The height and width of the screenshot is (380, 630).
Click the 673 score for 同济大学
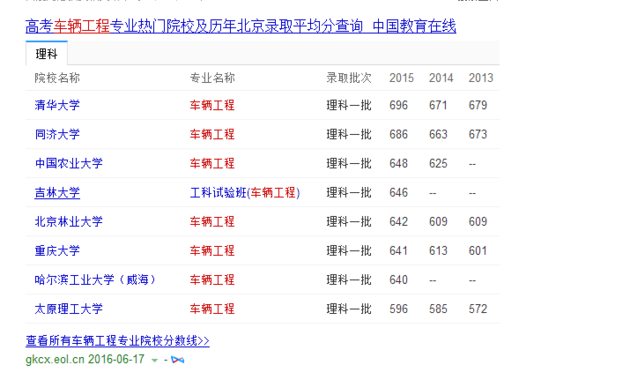(478, 134)
